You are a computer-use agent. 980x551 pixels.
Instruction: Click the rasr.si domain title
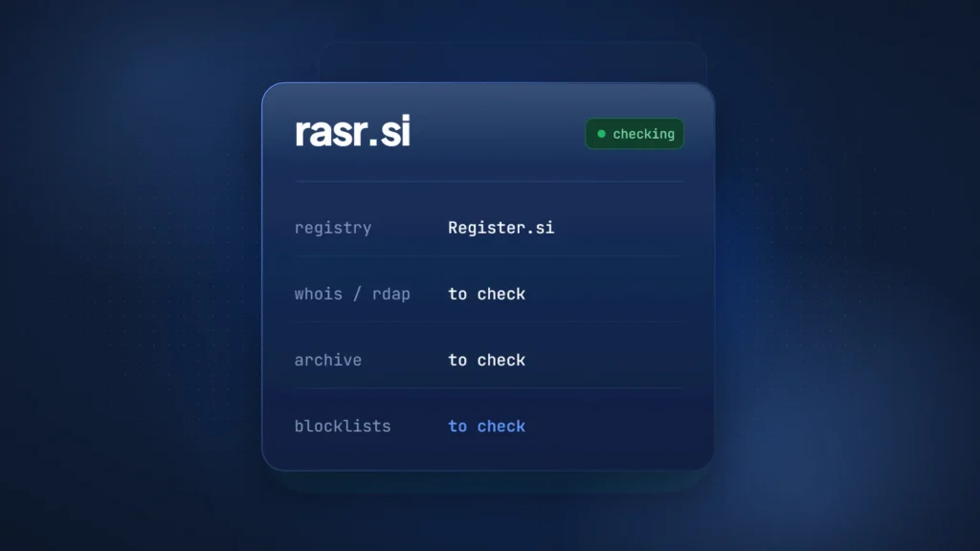pyautogui.click(x=352, y=132)
